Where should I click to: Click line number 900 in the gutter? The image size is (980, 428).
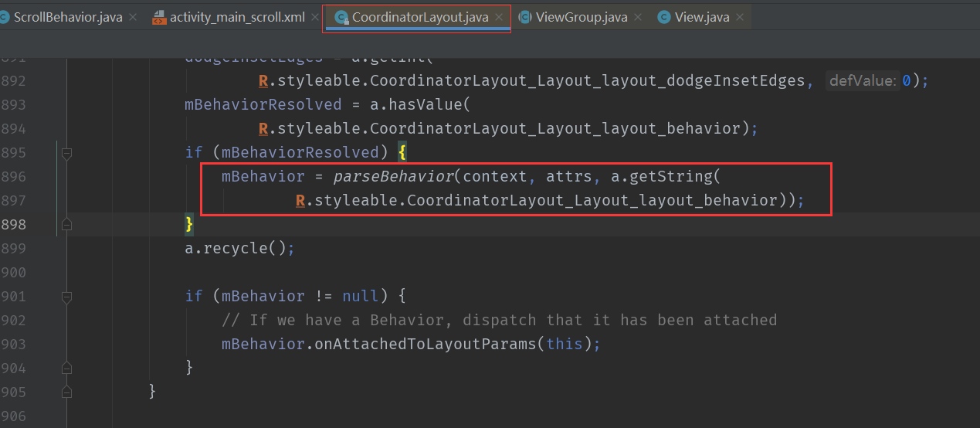[13, 273]
